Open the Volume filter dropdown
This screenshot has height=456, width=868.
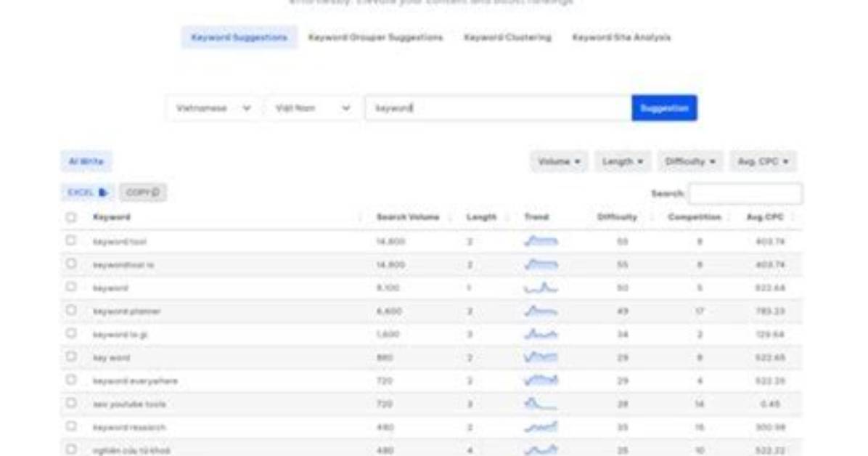559,161
